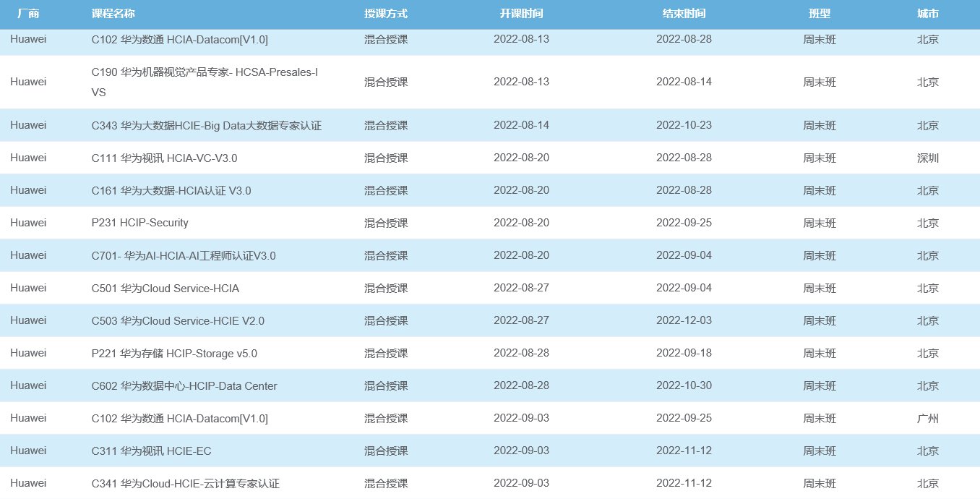Image resolution: width=980 pixels, height=499 pixels.
Task: Click start date 2022-08-28 in P221 row
Action: pyautogui.click(x=521, y=353)
